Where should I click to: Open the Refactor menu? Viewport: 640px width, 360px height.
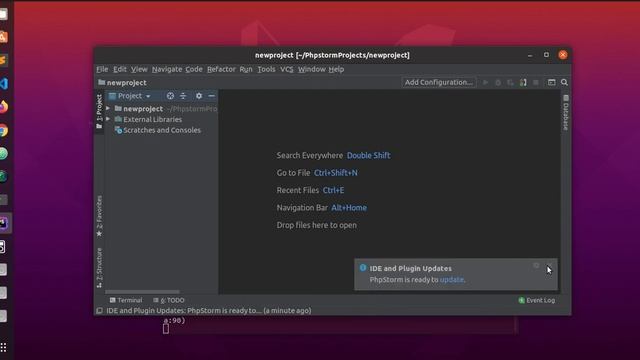coord(221,69)
